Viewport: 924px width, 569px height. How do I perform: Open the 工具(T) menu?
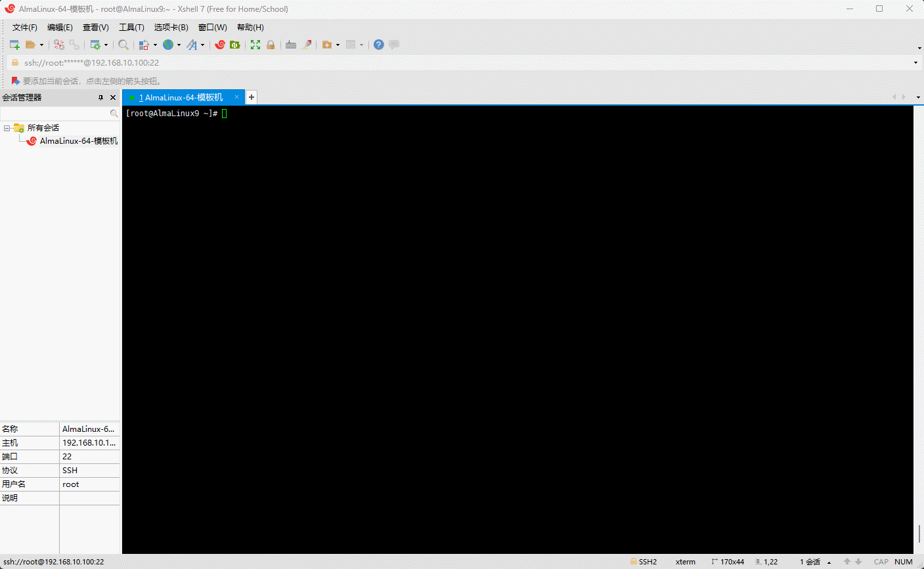pyautogui.click(x=131, y=27)
